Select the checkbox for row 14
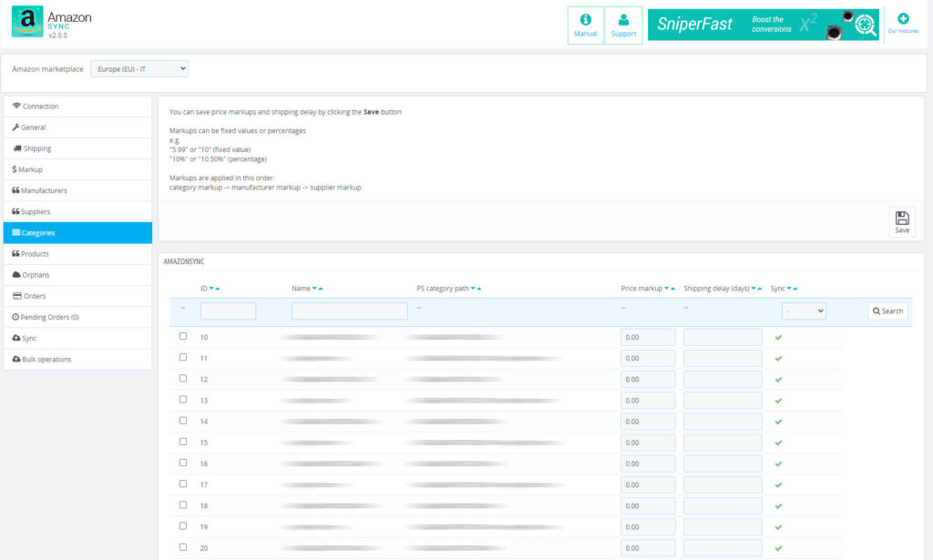 [183, 421]
